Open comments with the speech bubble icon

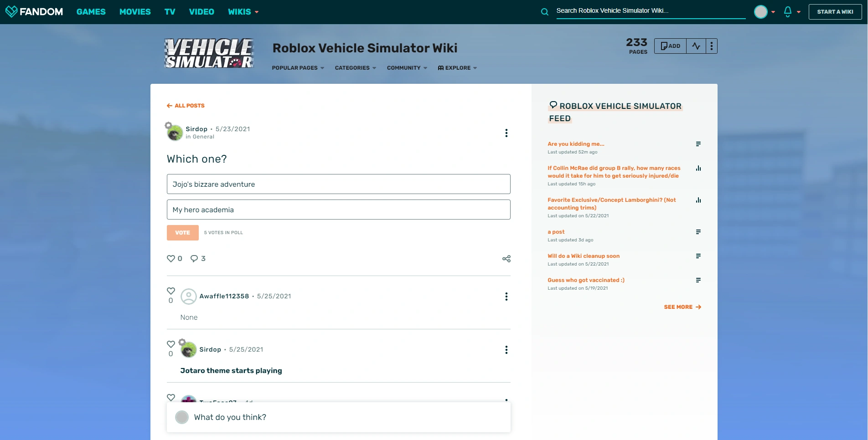pos(195,258)
